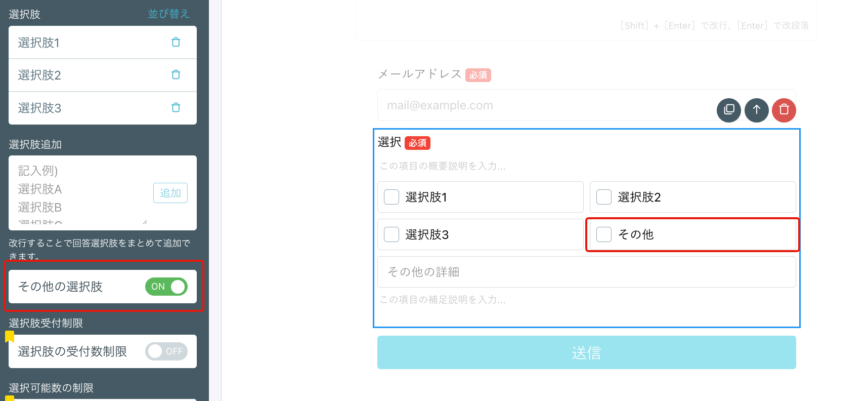This screenshot has height=401, width=868.
Task: Click the red delete field button
Action: pyautogui.click(x=784, y=110)
